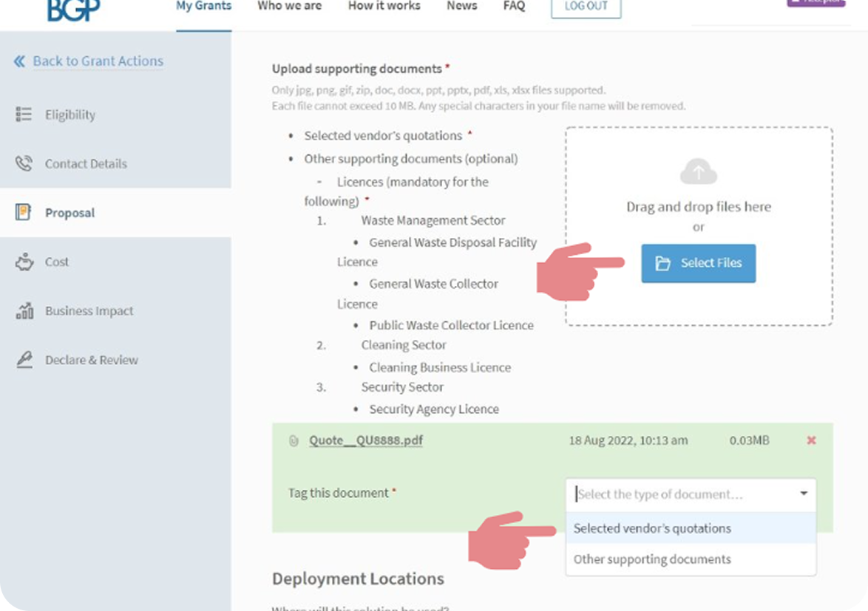The image size is (868, 611).
Task: Remove Quote file using red X
Action: point(811,440)
